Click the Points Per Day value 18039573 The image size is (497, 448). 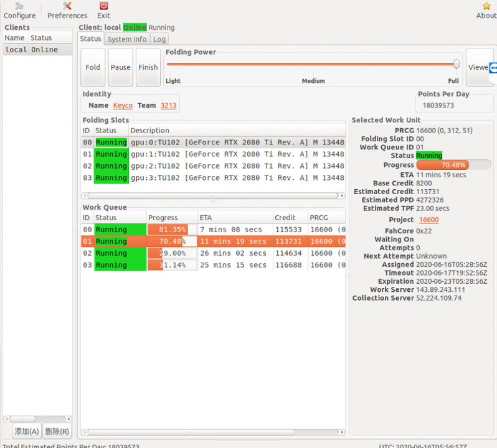tap(438, 105)
